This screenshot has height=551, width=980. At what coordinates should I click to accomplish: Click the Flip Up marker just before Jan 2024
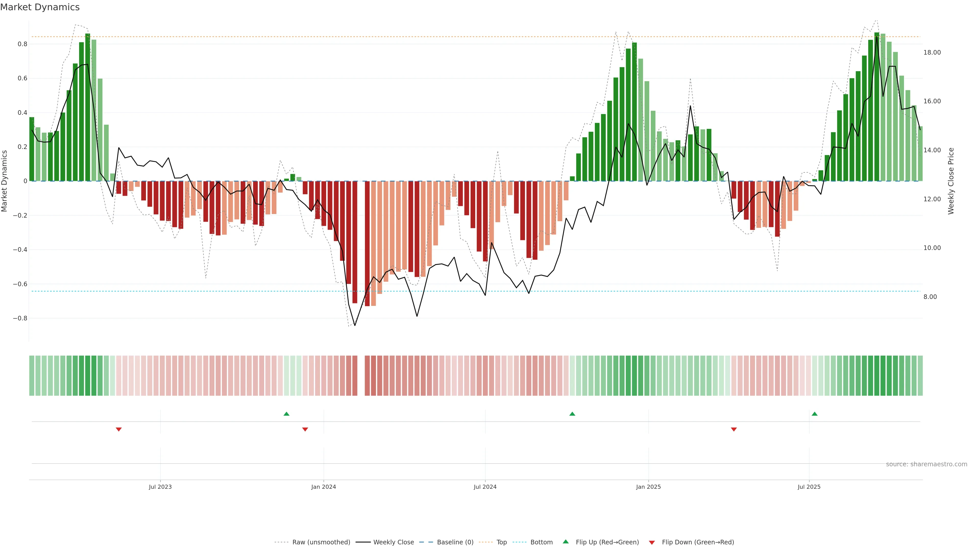286,414
